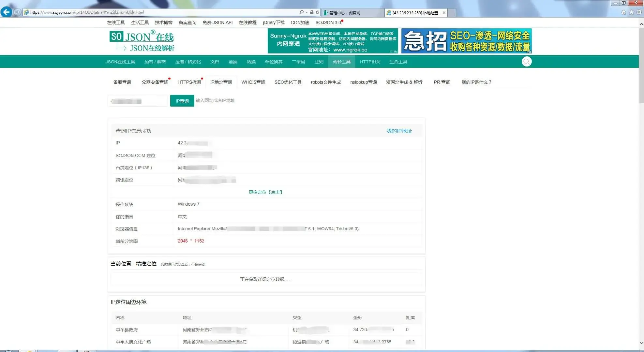The image size is (644, 352).
Task: Select the SEO优化工具 tab
Action: (x=288, y=82)
